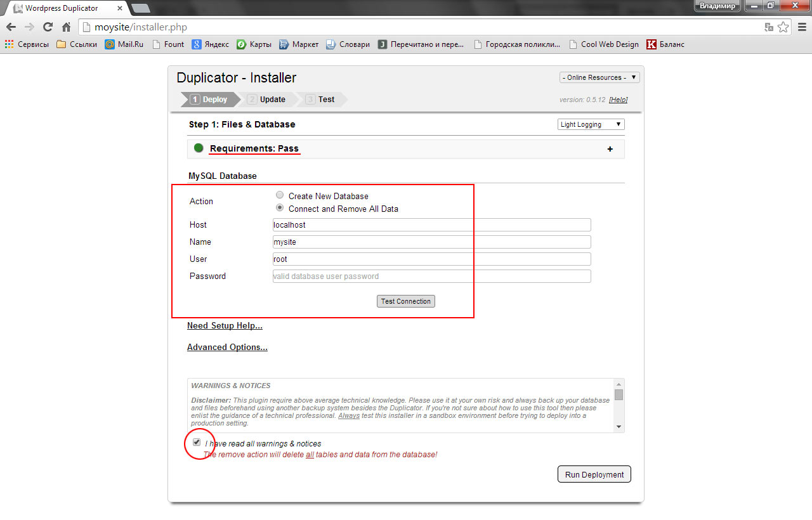Click the Requirements: Pass heading
The width and height of the screenshot is (812, 520).
[x=254, y=148]
